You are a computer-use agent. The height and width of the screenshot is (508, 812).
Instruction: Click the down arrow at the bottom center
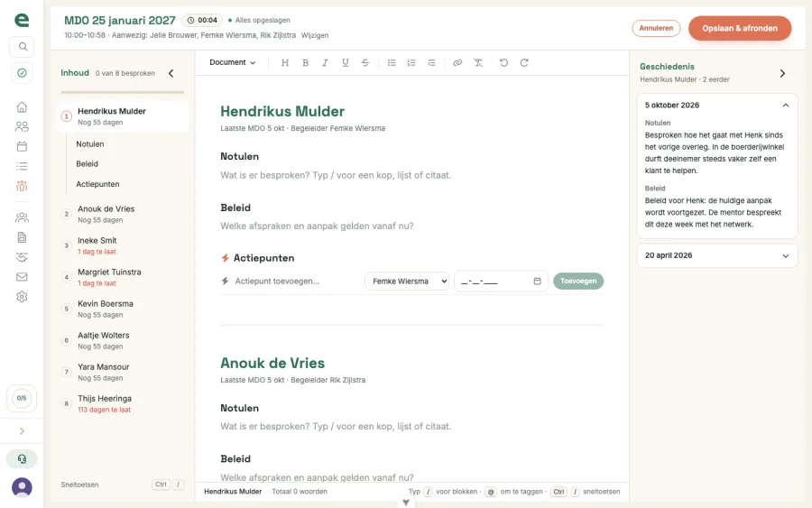click(406, 503)
